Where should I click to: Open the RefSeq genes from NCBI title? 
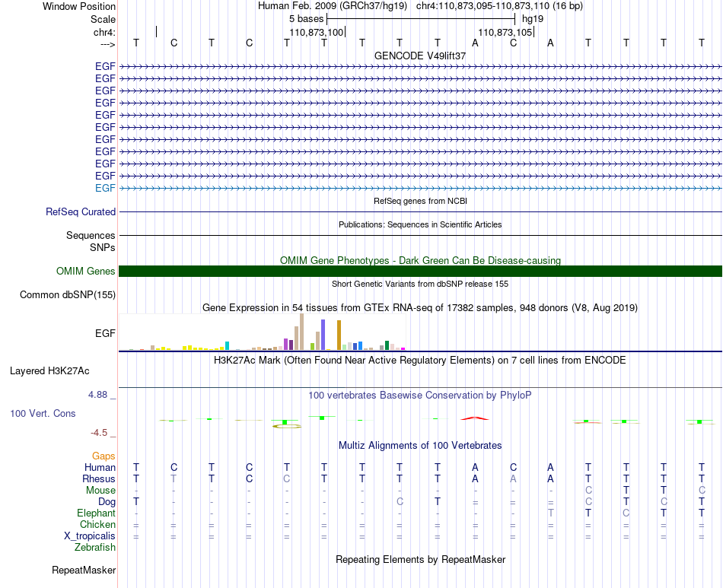[x=420, y=201]
